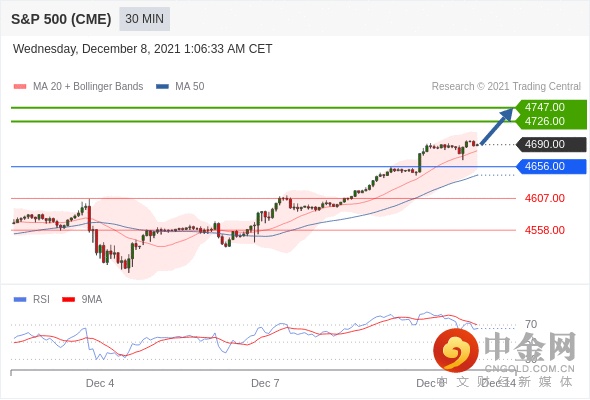This screenshot has width=590, height=400.
Task: Click the RSI legend blue swatch
Action: pyautogui.click(x=20, y=300)
